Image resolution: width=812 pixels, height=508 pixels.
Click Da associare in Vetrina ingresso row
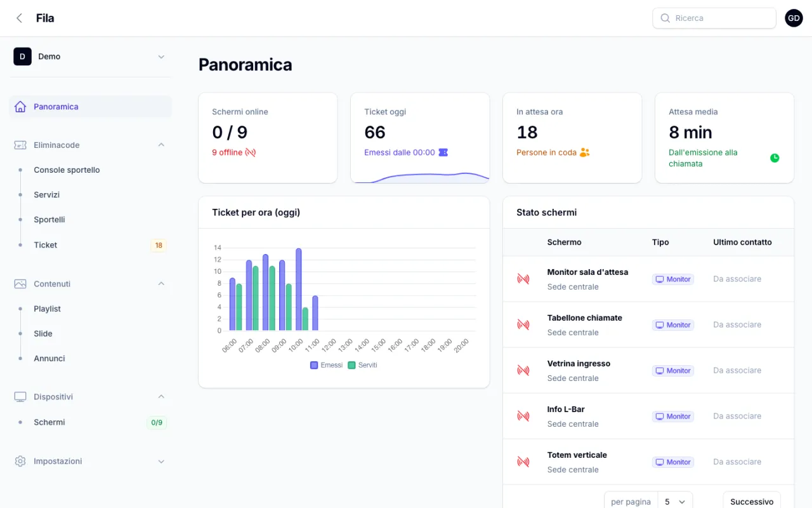(x=737, y=370)
